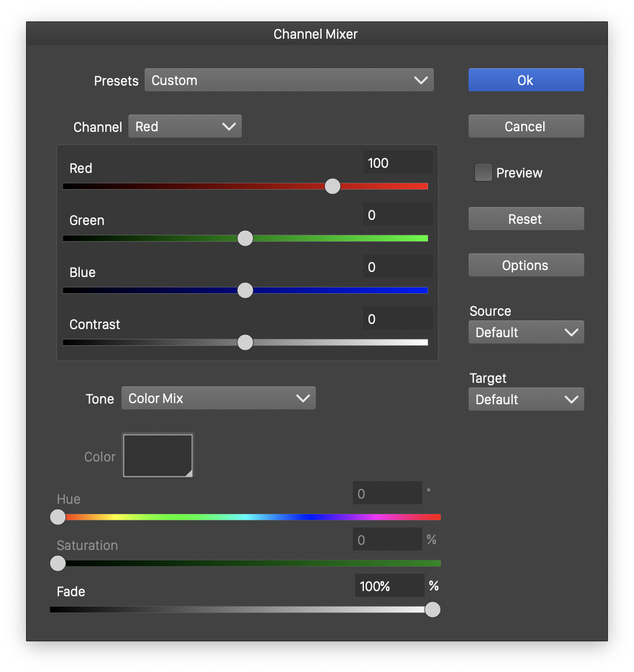Click the Blue slider handle
634x672 pixels.
pos(245,290)
